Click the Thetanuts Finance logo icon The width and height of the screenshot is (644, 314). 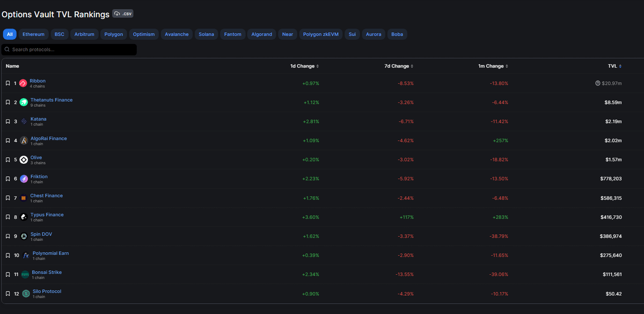[x=24, y=102]
